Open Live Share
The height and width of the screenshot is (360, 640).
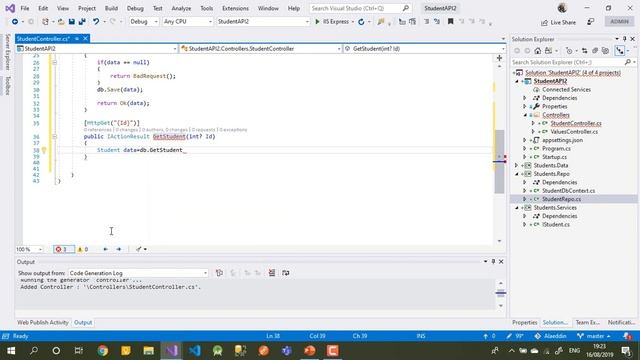coord(558,22)
